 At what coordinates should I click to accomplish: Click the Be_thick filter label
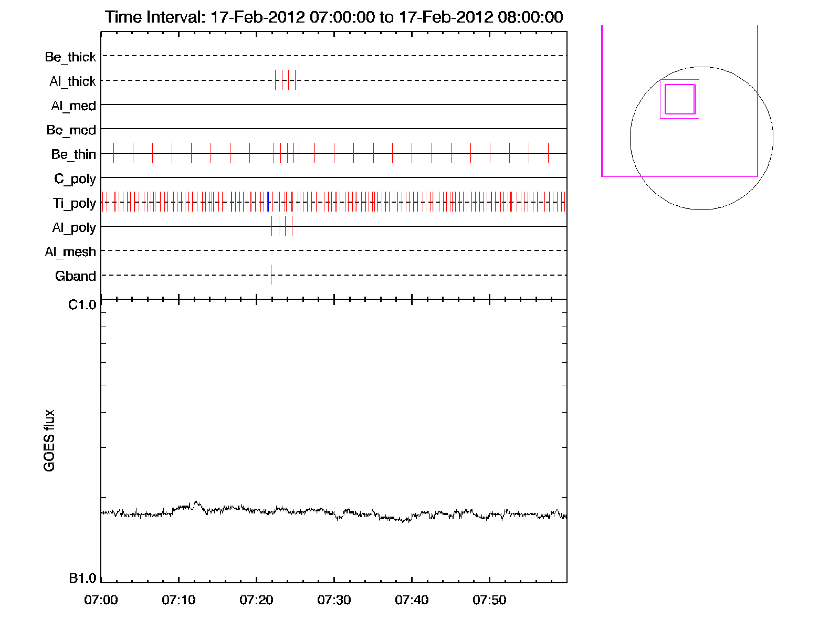[70, 57]
